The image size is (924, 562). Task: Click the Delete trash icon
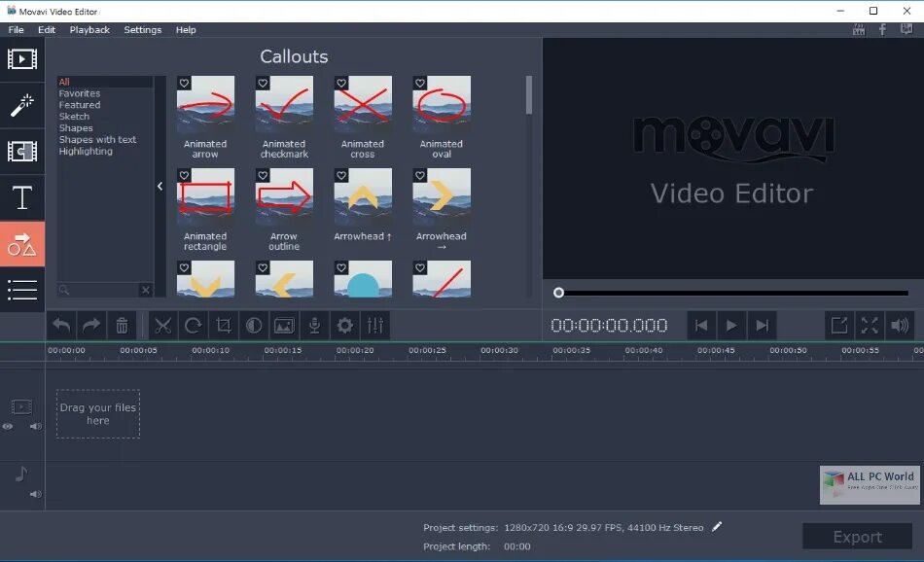[x=122, y=325]
